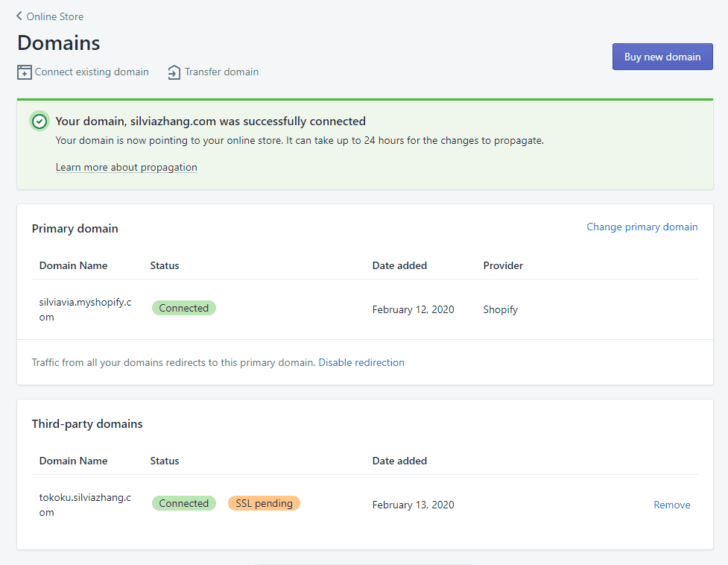The image size is (728, 565).
Task: Click the Primary domain Date added header
Action: tap(399, 265)
